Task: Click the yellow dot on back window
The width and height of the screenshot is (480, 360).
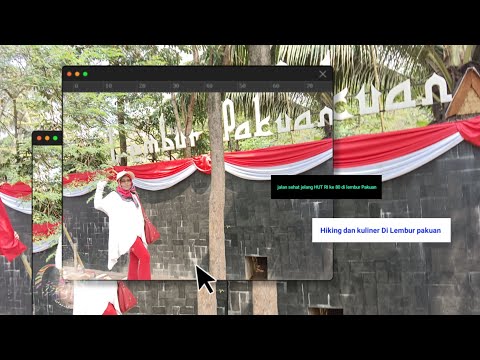Action: pos(47,138)
